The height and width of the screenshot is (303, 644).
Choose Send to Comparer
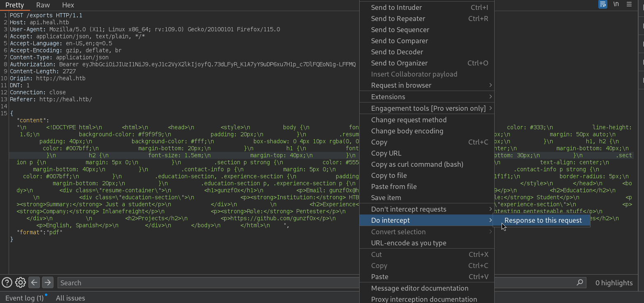pos(427,41)
